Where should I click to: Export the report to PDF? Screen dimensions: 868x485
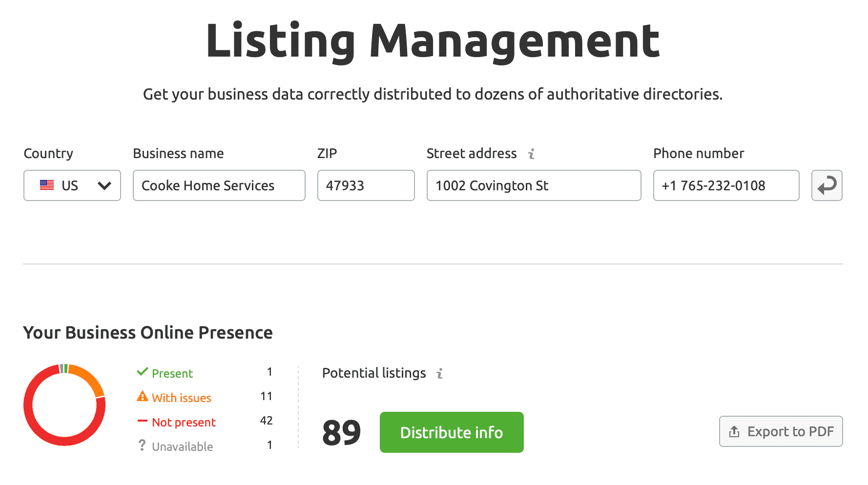tap(781, 431)
